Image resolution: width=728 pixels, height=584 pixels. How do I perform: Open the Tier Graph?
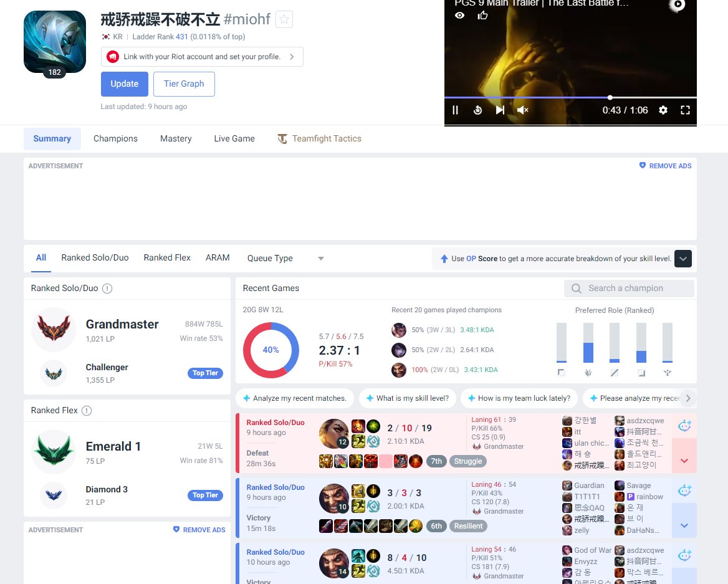[x=184, y=84]
